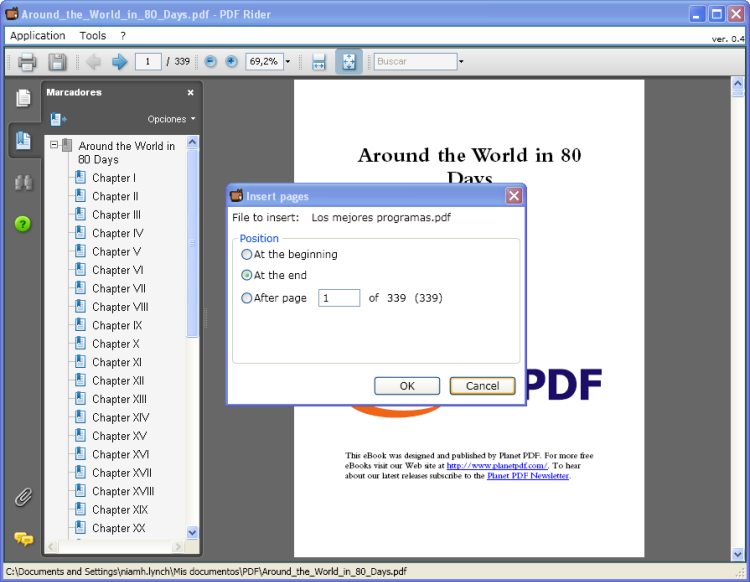Click the zoom out minus icon
The image size is (750, 582).
[x=210, y=61]
